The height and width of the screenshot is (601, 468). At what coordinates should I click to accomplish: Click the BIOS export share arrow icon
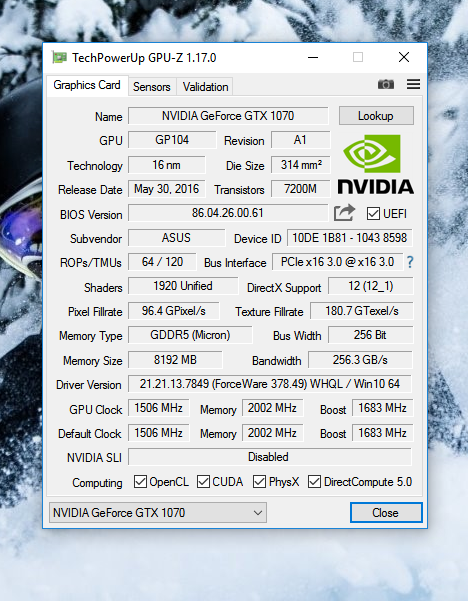(344, 213)
